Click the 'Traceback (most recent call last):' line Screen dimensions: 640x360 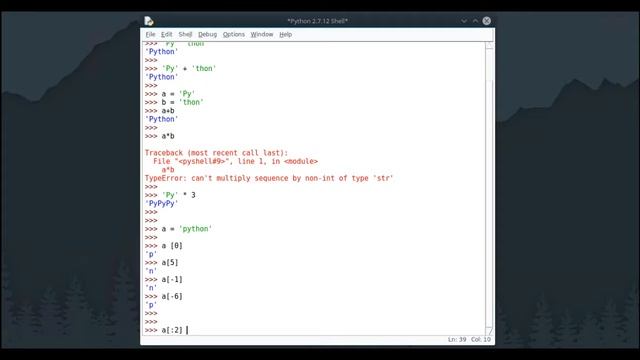pyautogui.click(x=216, y=153)
